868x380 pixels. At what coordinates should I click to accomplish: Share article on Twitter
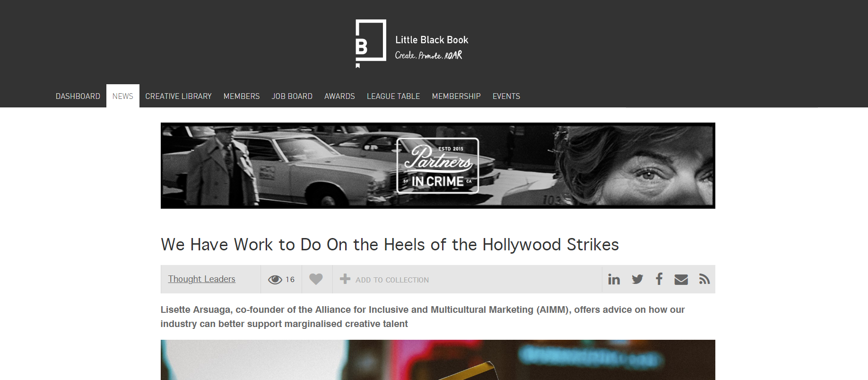click(637, 279)
